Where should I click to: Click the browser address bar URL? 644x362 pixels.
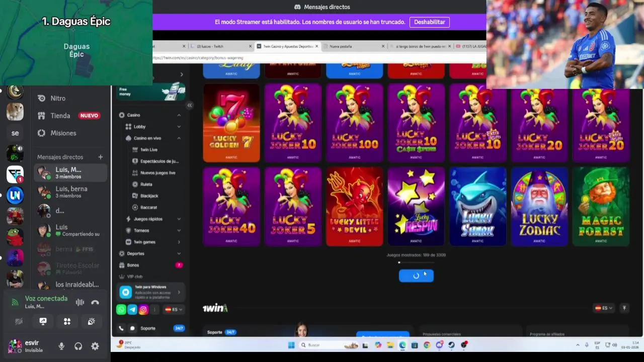[x=197, y=58]
